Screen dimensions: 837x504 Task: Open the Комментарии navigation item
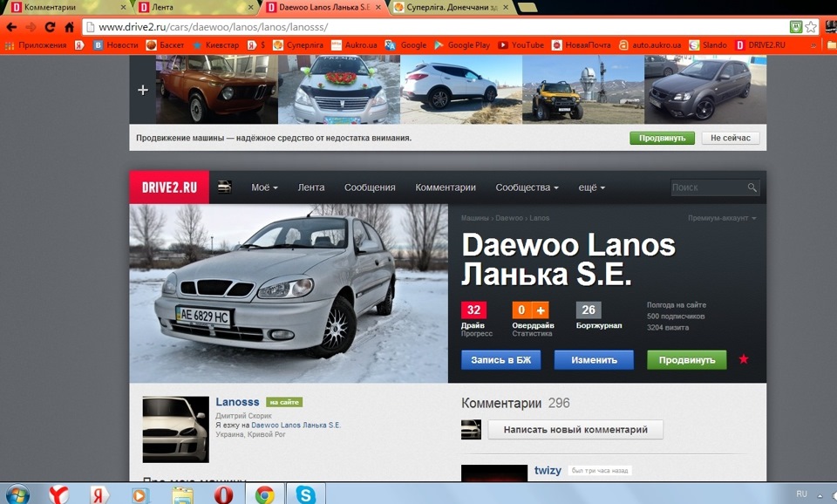coord(446,187)
